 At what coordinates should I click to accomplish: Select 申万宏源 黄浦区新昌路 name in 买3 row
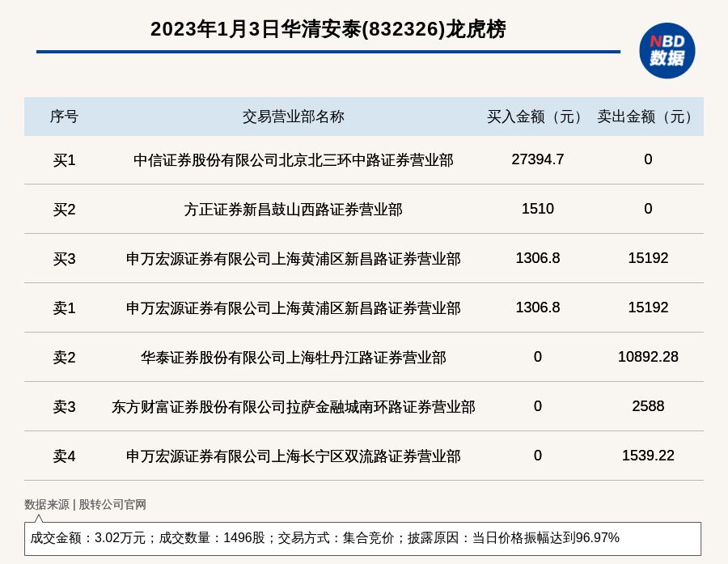pyautogui.click(x=294, y=259)
